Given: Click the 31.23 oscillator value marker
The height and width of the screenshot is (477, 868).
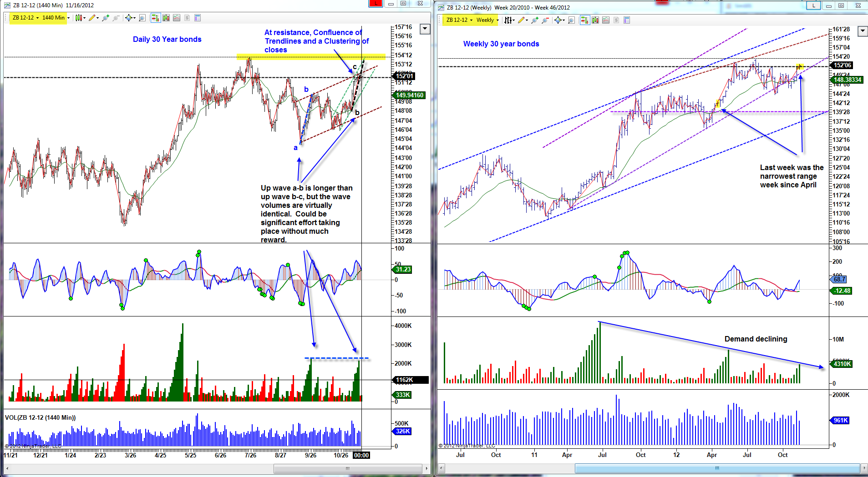Looking at the screenshot, I should coord(402,269).
